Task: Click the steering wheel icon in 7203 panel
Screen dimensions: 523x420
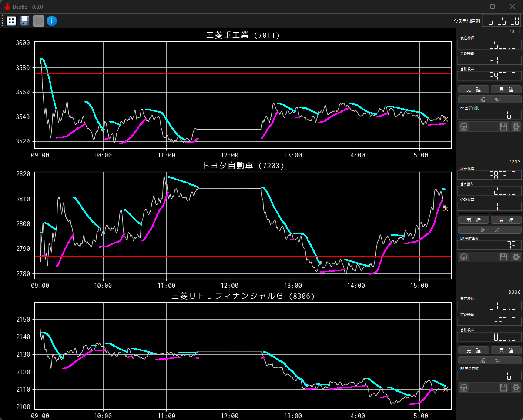Action: click(464, 257)
